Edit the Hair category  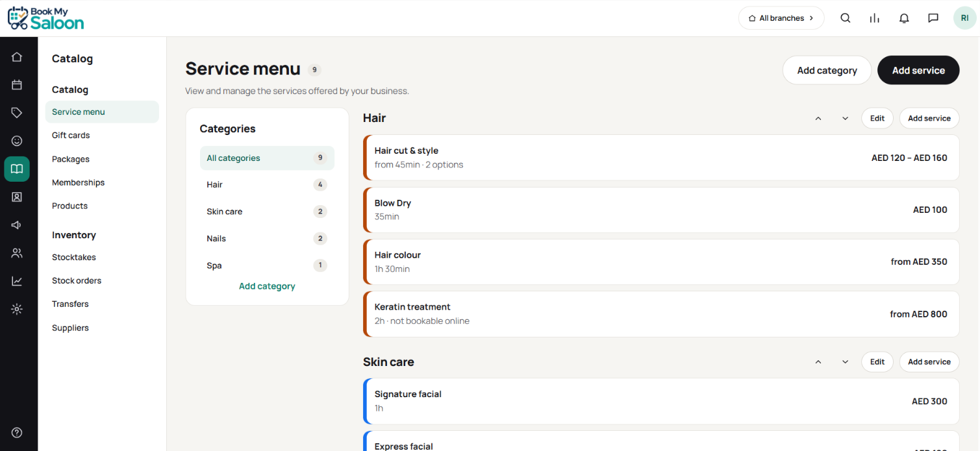(877, 118)
